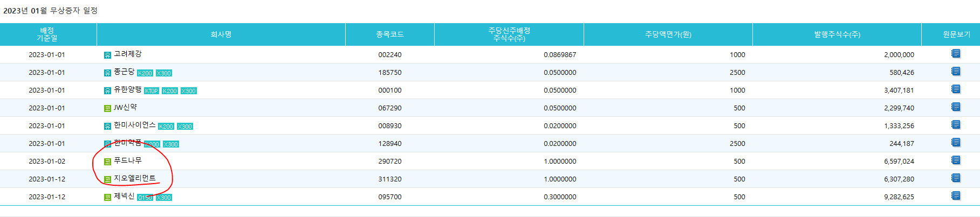Click the market type icon beside 고려제강
This screenshot has height=217, width=980.
click(x=107, y=55)
